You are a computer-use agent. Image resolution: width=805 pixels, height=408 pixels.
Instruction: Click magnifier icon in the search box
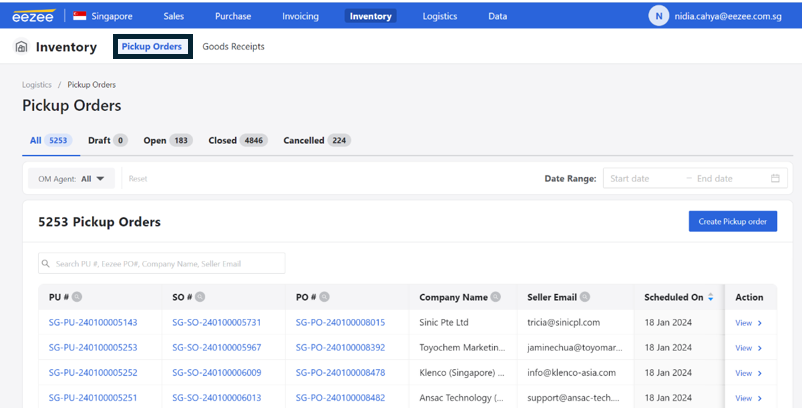[x=46, y=263]
